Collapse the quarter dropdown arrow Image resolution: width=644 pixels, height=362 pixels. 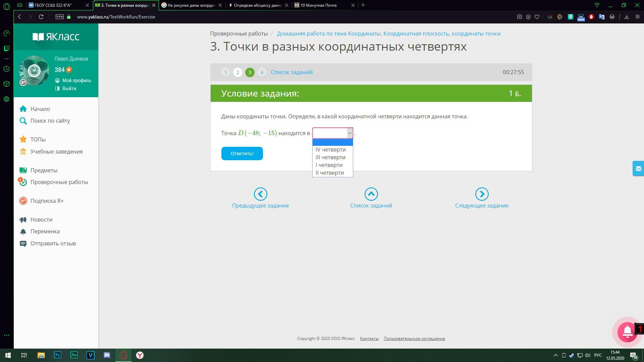[350, 133]
